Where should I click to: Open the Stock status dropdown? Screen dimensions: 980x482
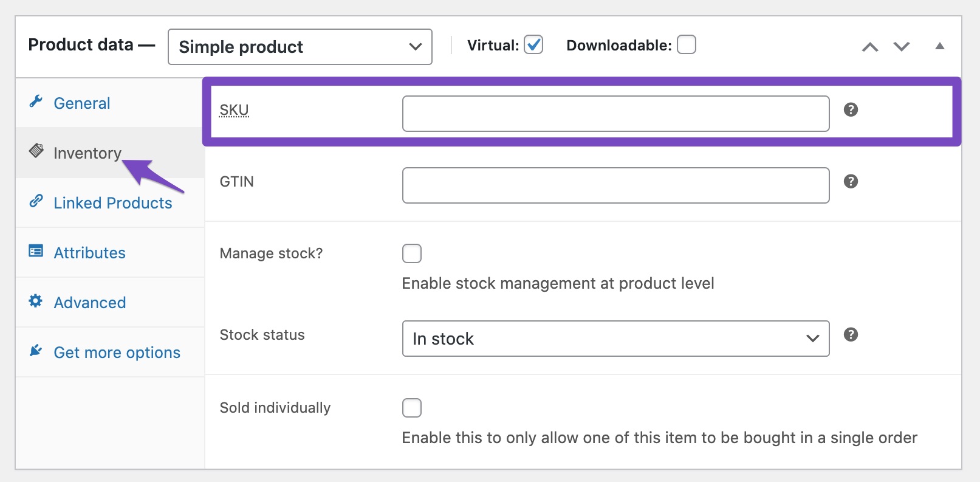tap(615, 339)
